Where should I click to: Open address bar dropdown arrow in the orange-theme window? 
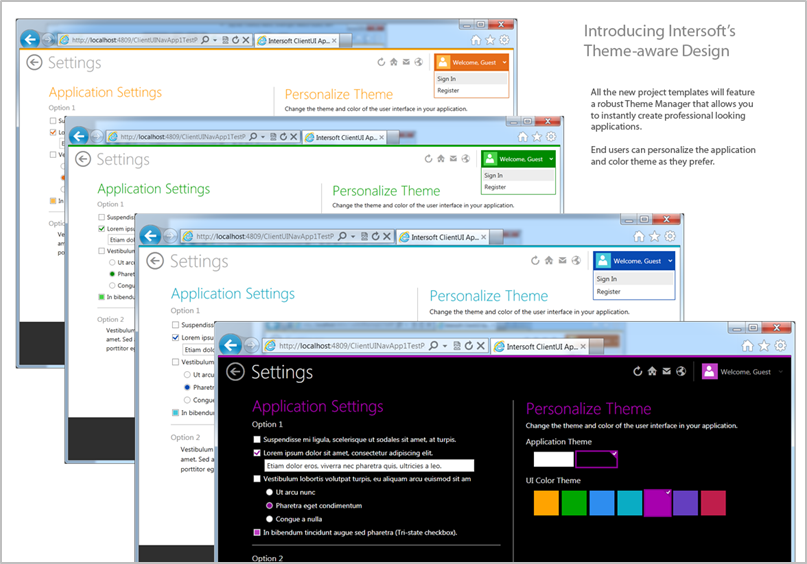[215, 40]
